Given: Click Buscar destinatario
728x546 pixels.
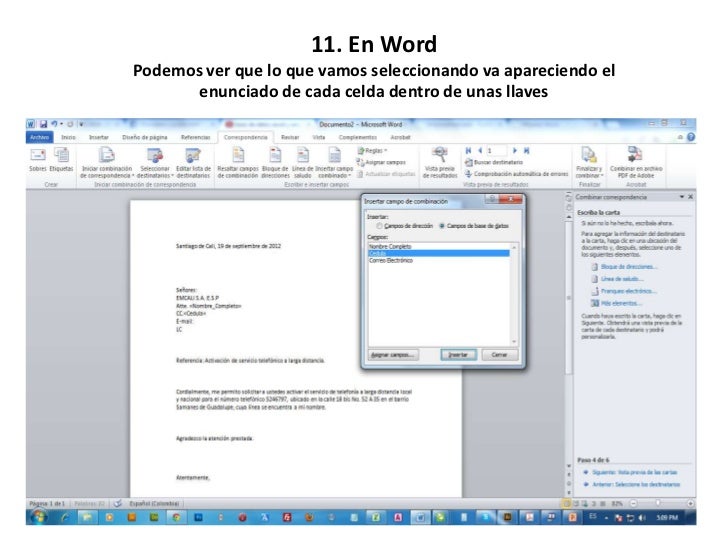Looking at the screenshot, I should (x=494, y=162).
